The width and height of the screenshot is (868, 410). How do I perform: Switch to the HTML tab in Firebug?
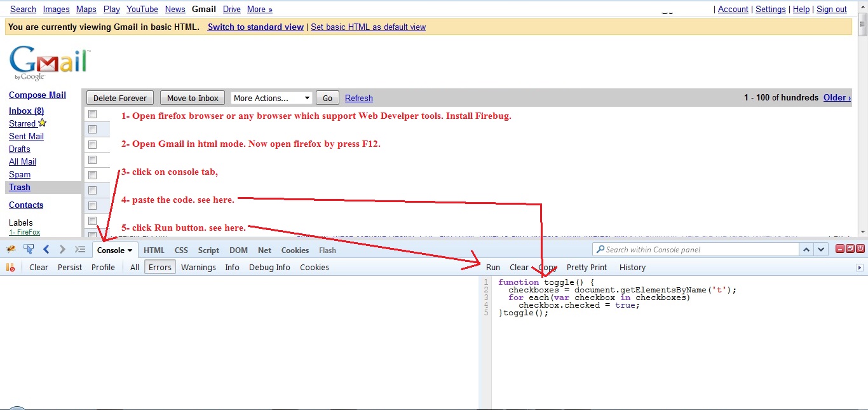pyautogui.click(x=154, y=250)
